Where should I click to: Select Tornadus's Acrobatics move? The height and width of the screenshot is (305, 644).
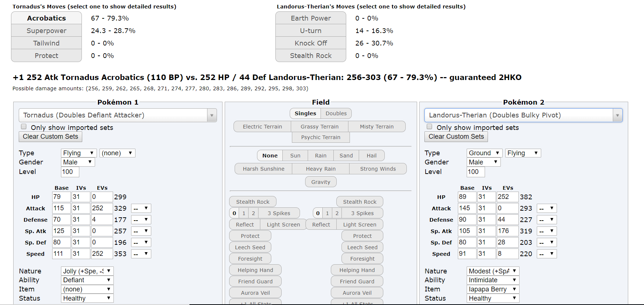coord(47,18)
